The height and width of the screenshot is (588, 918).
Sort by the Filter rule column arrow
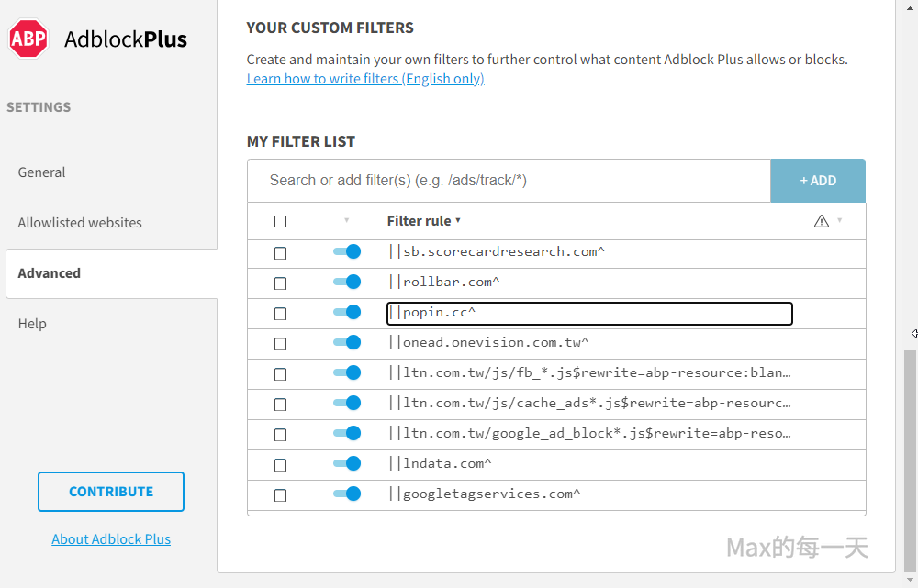click(x=458, y=221)
